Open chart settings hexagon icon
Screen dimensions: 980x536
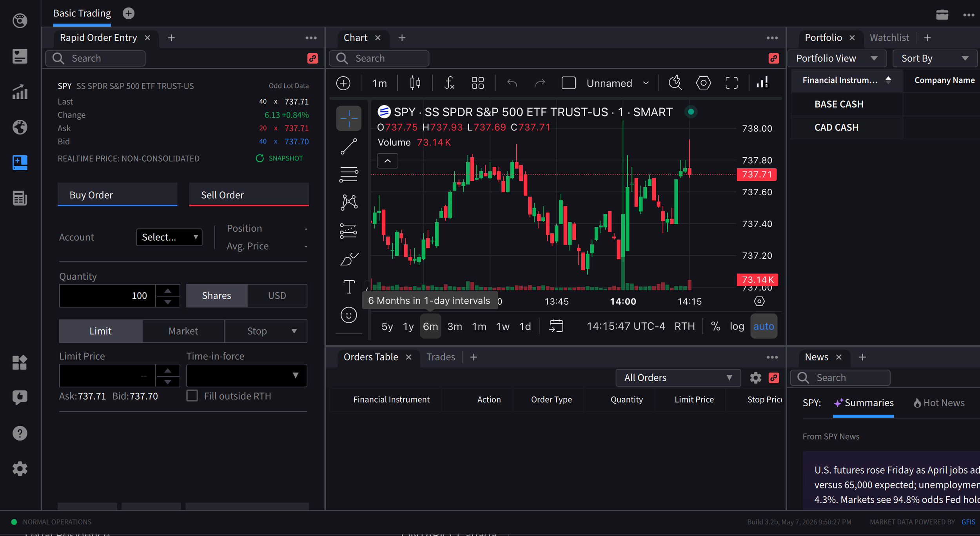pyautogui.click(x=703, y=83)
